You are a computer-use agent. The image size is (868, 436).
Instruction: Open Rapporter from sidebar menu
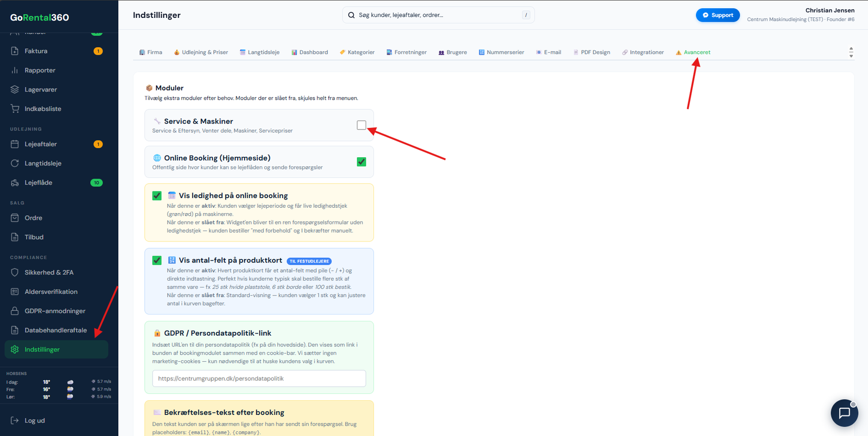pyautogui.click(x=56, y=70)
